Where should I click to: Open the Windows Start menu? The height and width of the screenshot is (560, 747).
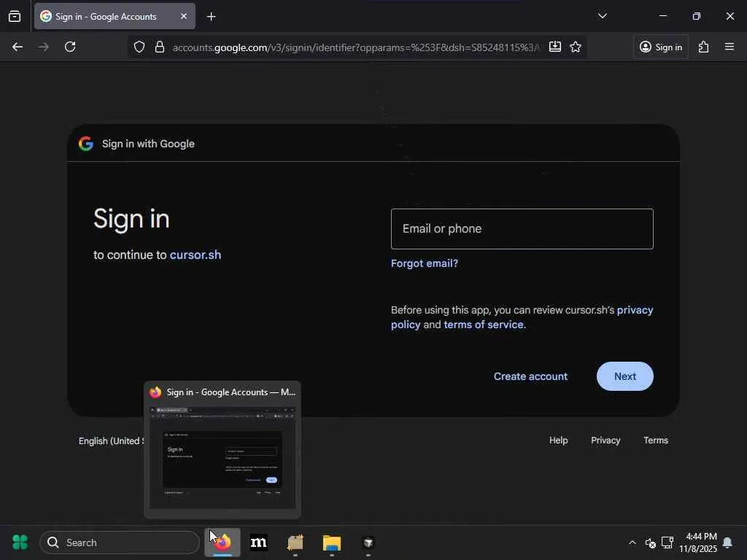click(20, 542)
